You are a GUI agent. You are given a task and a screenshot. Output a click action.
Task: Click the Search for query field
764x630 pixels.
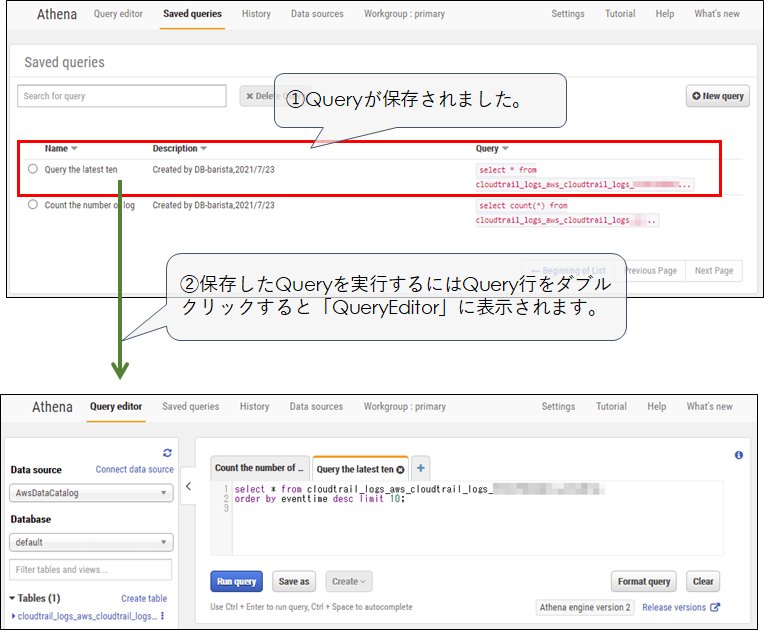122,96
